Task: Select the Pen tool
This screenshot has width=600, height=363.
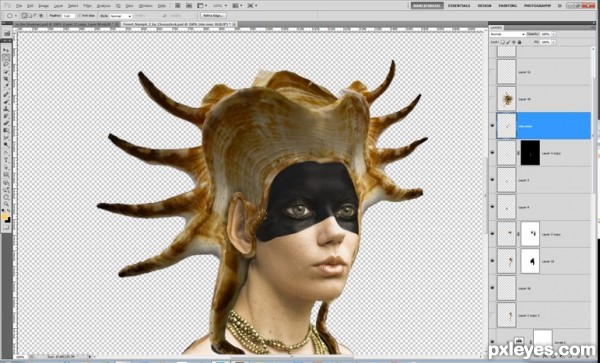Action: click(7, 152)
